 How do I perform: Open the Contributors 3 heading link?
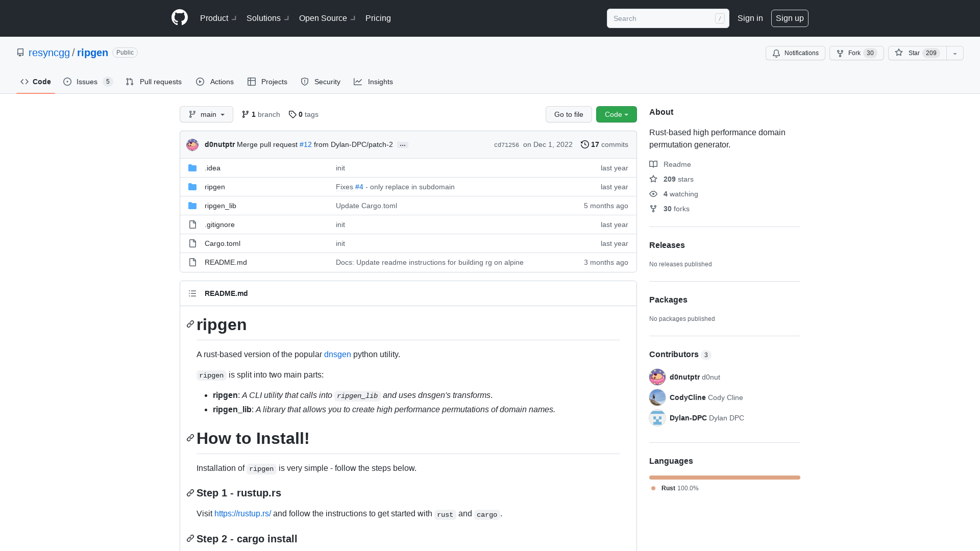point(680,355)
